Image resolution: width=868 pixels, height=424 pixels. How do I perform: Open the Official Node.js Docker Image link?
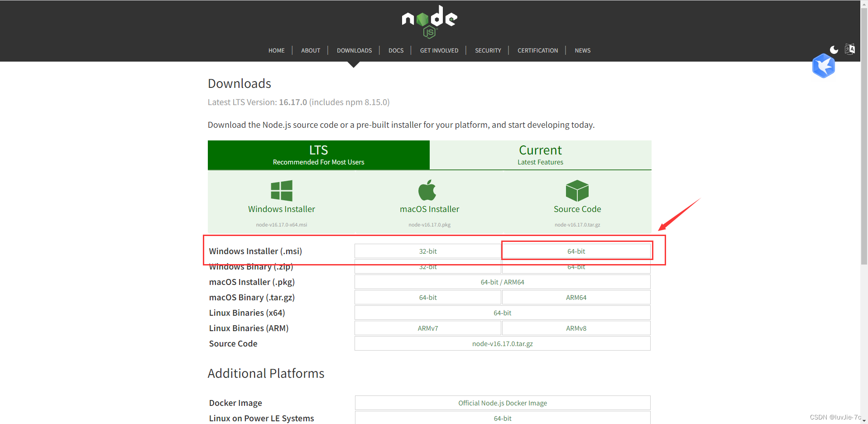tap(502, 402)
